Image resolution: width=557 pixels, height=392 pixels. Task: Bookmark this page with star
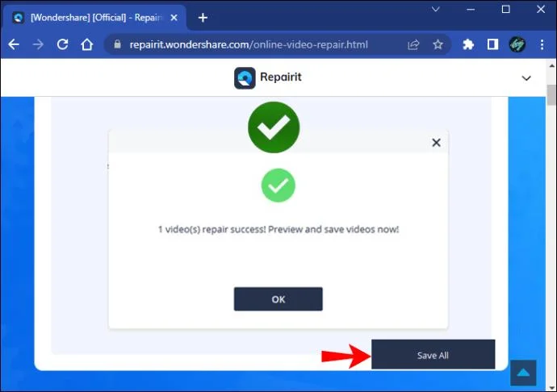click(x=438, y=44)
